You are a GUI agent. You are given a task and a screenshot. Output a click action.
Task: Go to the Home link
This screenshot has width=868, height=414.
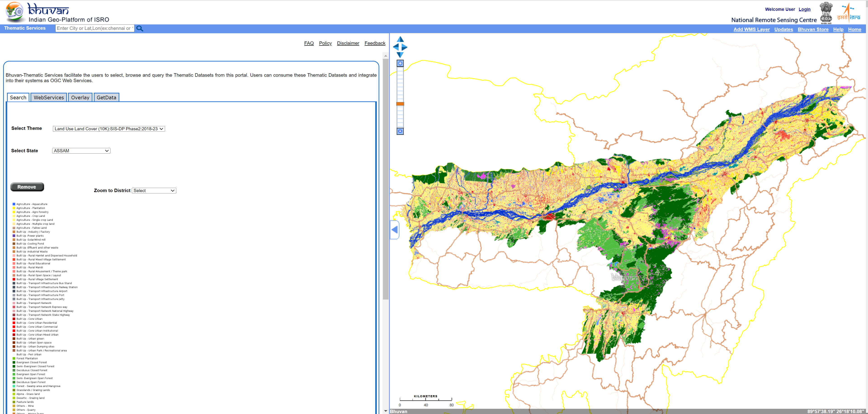(854, 29)
